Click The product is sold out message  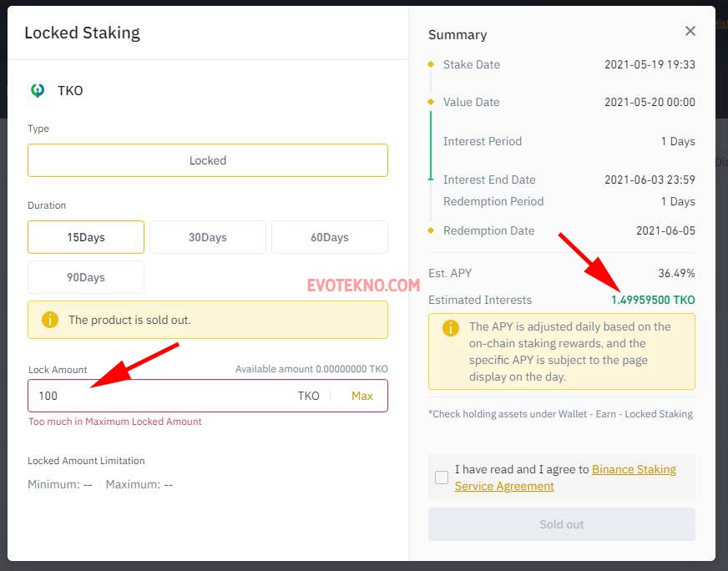[129, 320]
